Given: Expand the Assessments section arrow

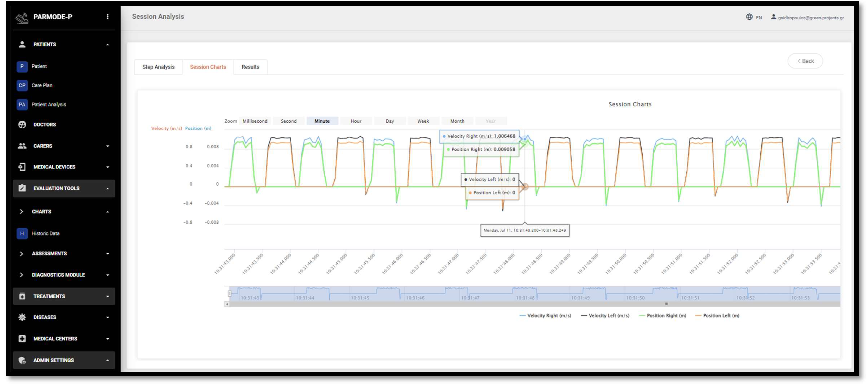Looking at the screenshot, I should [x=107, y=254].
